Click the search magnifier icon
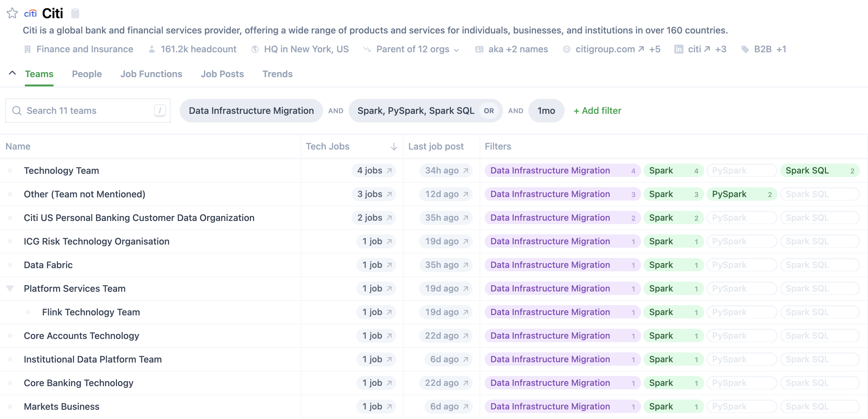Viewport: 868px width, 419px height. [x=17, y=111]
